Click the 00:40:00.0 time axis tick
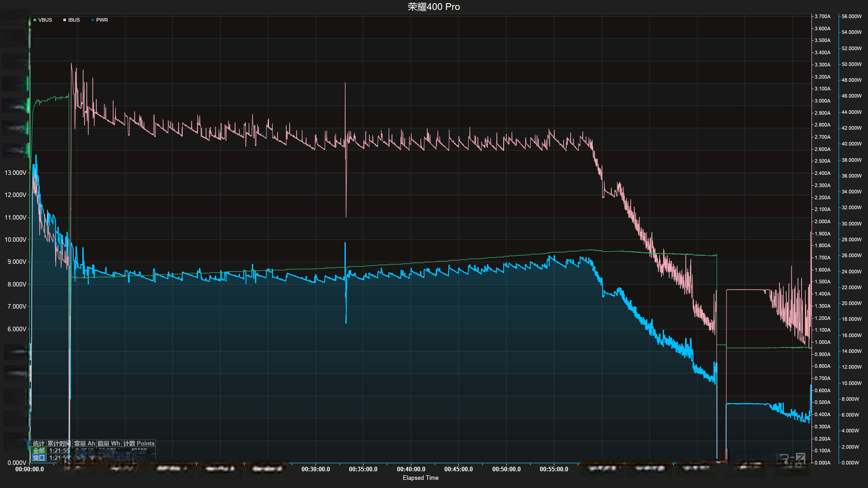 pos(411,469)
